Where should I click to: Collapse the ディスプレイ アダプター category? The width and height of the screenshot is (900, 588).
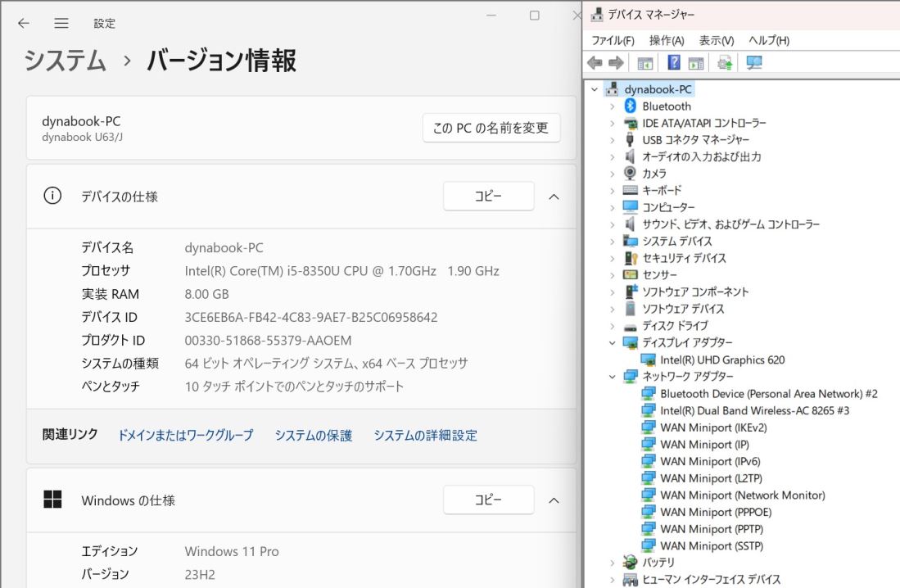pos(612,343)
